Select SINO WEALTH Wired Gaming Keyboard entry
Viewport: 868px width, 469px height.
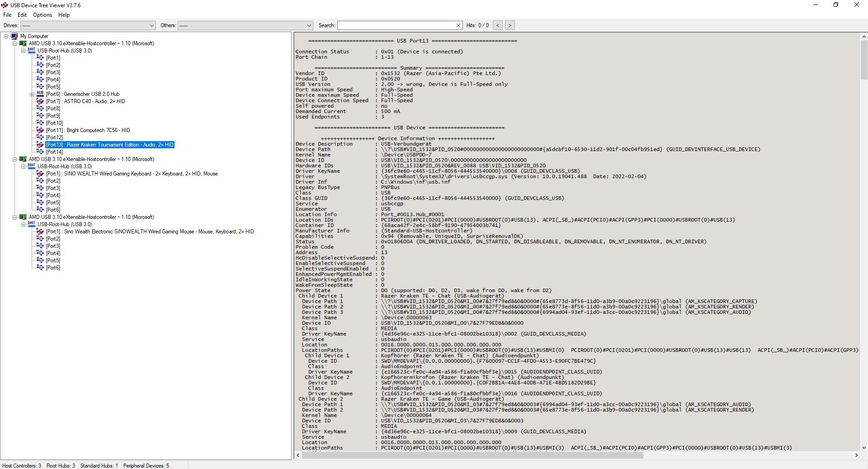point(132,174)
